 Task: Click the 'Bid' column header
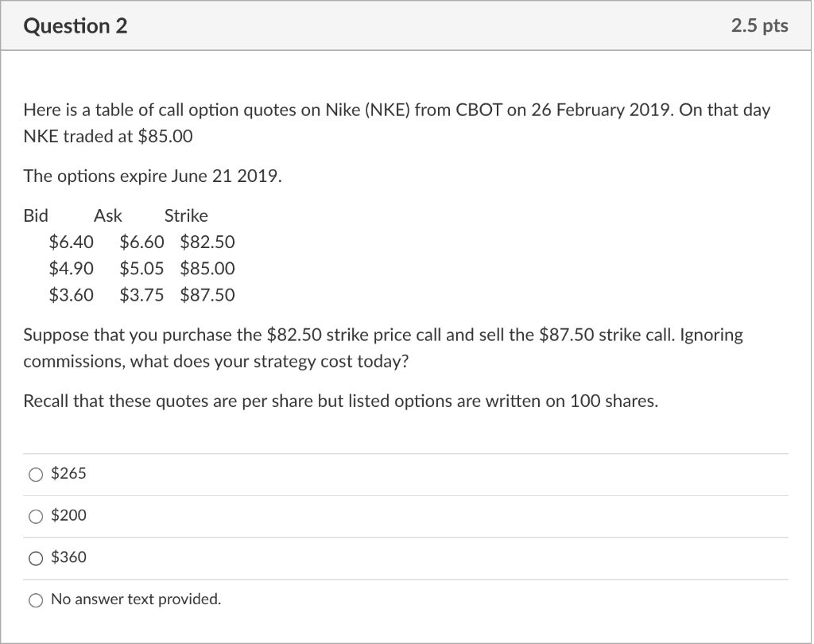(36, 215)
